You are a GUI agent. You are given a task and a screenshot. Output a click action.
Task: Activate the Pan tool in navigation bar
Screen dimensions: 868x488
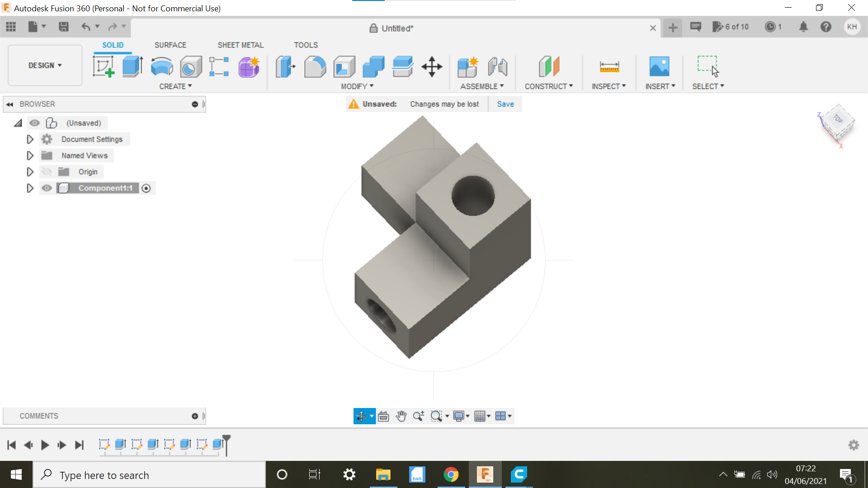click(401, 416)
